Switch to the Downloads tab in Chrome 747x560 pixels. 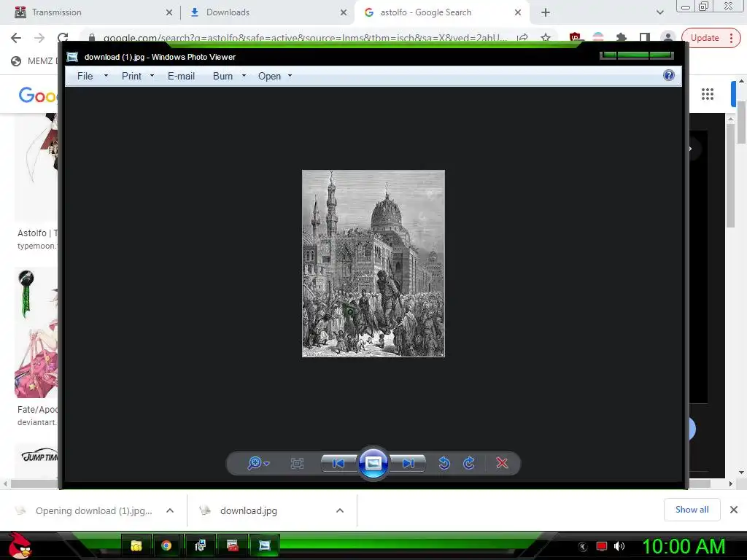(267, 12)
